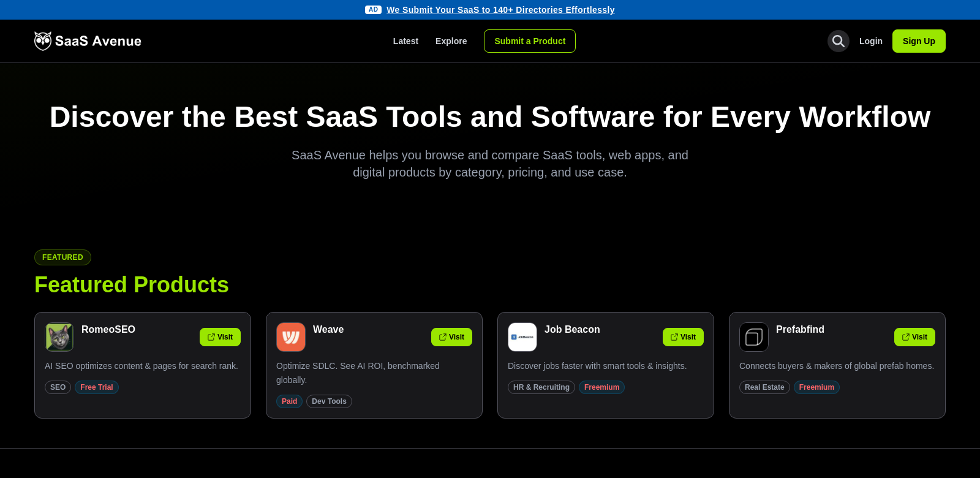This screenshot has width=980, height=478.
Task: Click the RomeoSEO description text
Action: click(x=141, y=366)
